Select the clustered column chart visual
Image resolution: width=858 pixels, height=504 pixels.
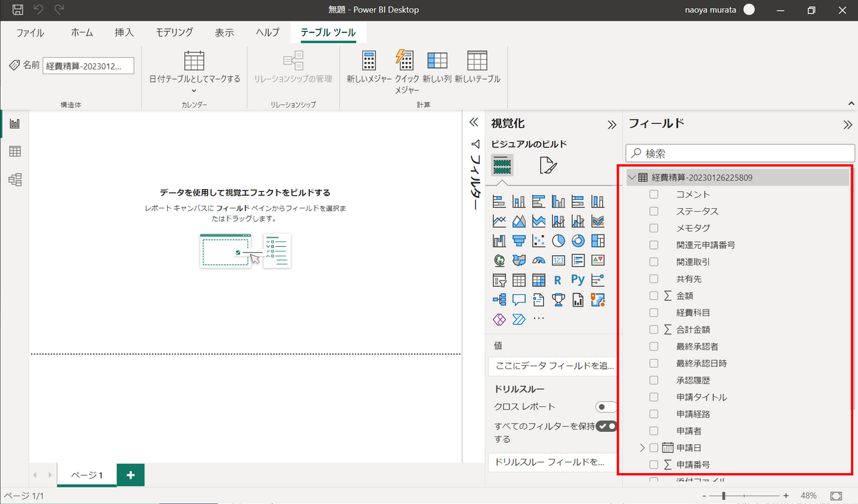click(558, 201)
